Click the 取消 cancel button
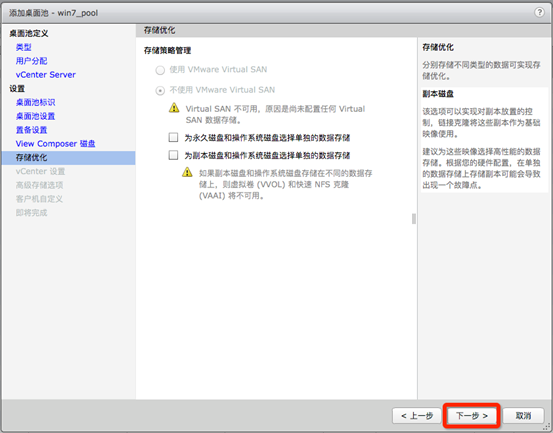553x433 pixels. (x=523, y=416)
